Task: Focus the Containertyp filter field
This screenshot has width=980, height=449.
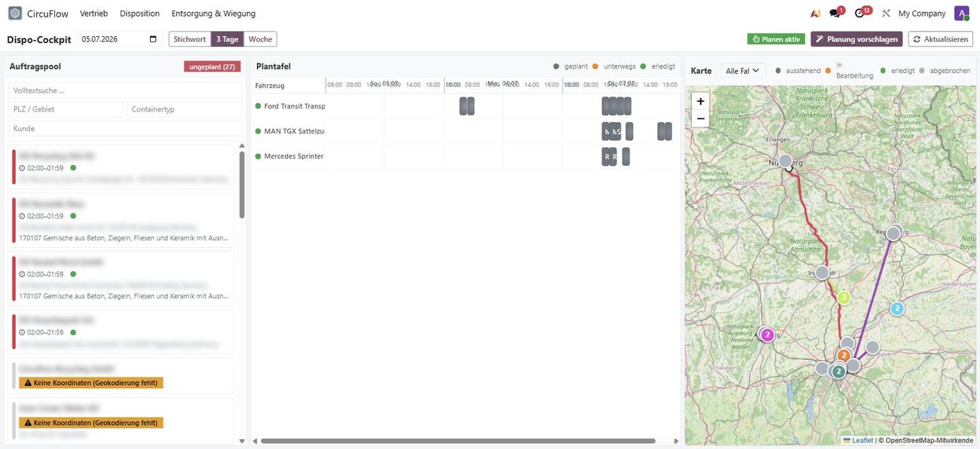Action: click(x=184, y=109)
